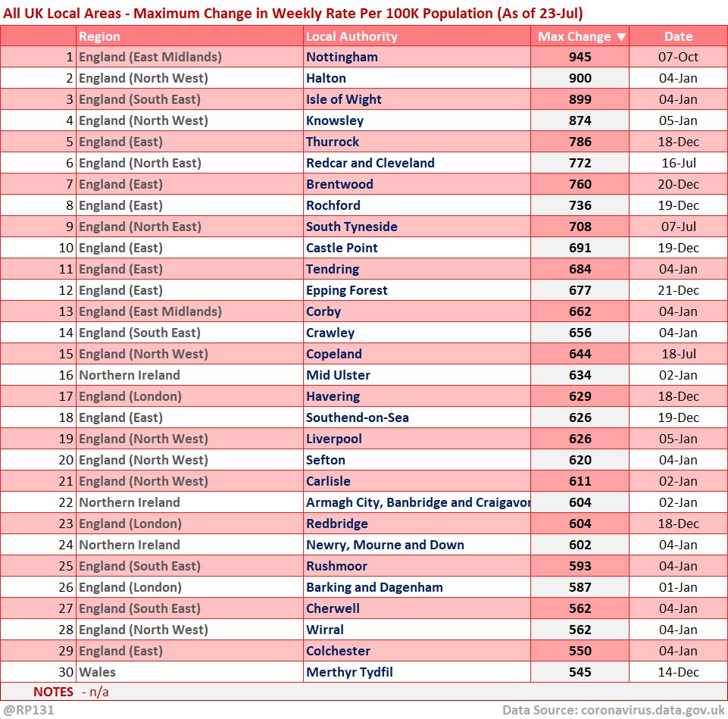
Task: Click the 16-Jul date cell
Action: [678, 163]
